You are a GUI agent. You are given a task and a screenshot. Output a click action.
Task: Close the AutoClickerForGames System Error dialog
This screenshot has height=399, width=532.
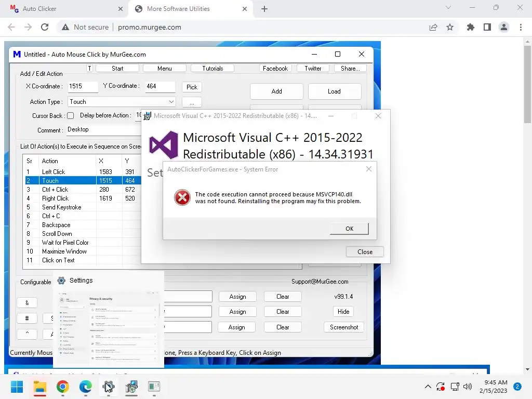(x=369, y=169)
